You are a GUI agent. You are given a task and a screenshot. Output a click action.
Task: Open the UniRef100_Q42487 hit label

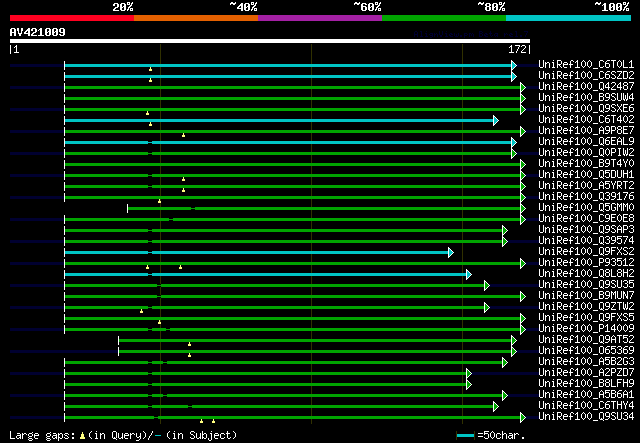point(572,87)
